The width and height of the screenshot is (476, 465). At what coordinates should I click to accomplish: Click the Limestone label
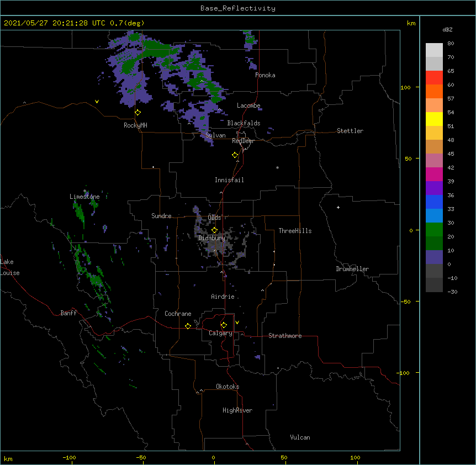pos(84,197)
